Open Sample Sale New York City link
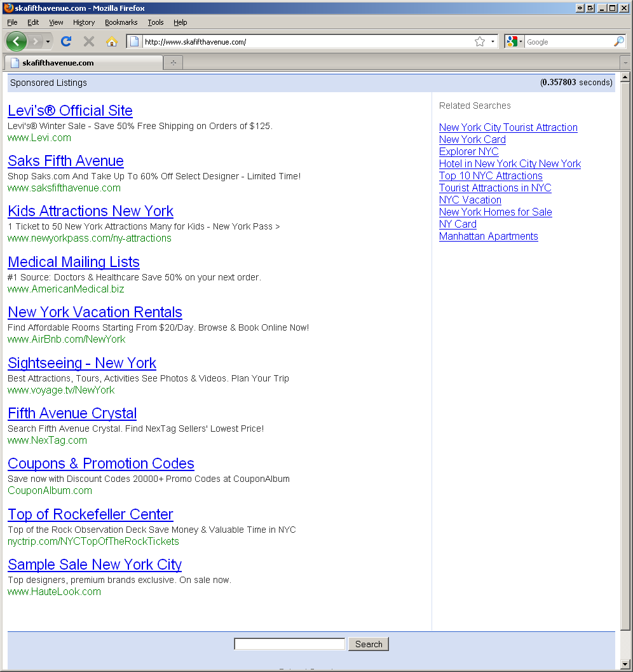633x672 pixels. [x=95, y=565]
